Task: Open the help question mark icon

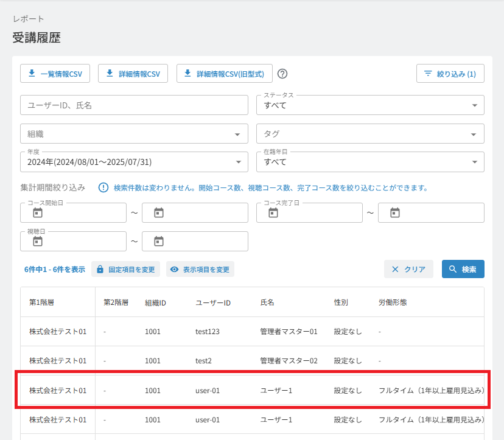Action: [282, 74]
